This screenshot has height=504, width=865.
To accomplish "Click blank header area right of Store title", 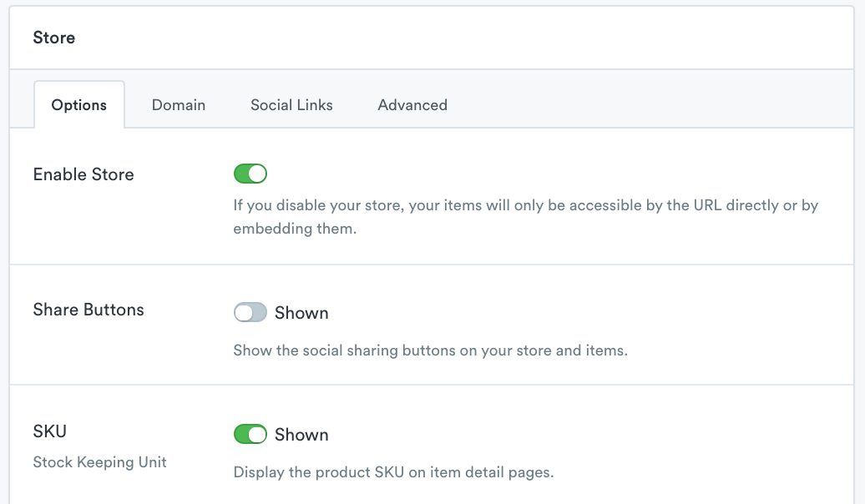I will click(459, 38).
